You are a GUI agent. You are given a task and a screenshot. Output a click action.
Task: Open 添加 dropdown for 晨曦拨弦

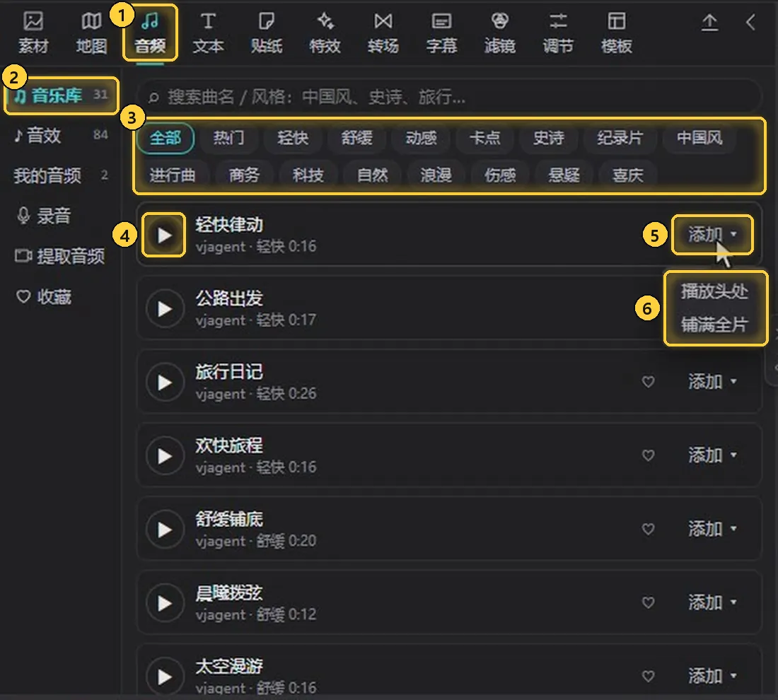[712, 602]
